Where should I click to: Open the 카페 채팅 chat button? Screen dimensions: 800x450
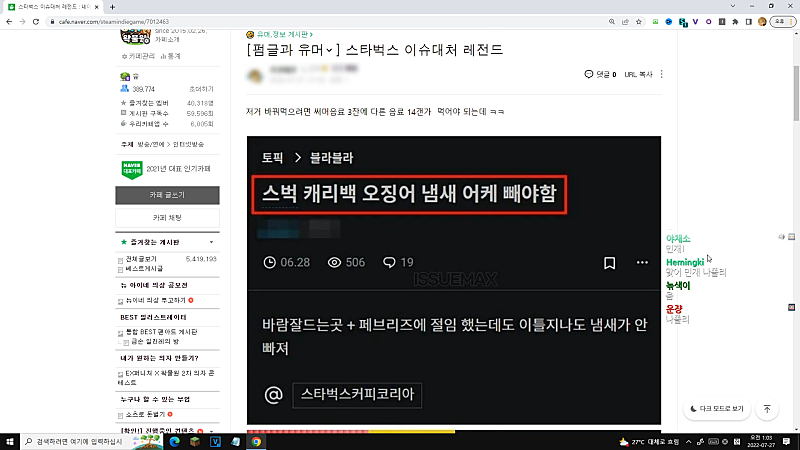167,218
